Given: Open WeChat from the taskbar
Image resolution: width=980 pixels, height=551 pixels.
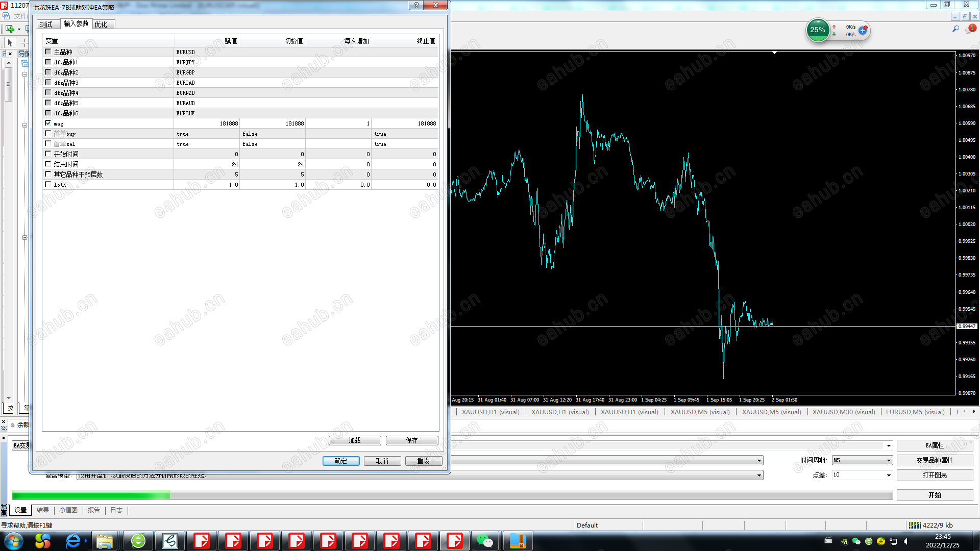Looking at the screenshot, I should pos(484,541).
